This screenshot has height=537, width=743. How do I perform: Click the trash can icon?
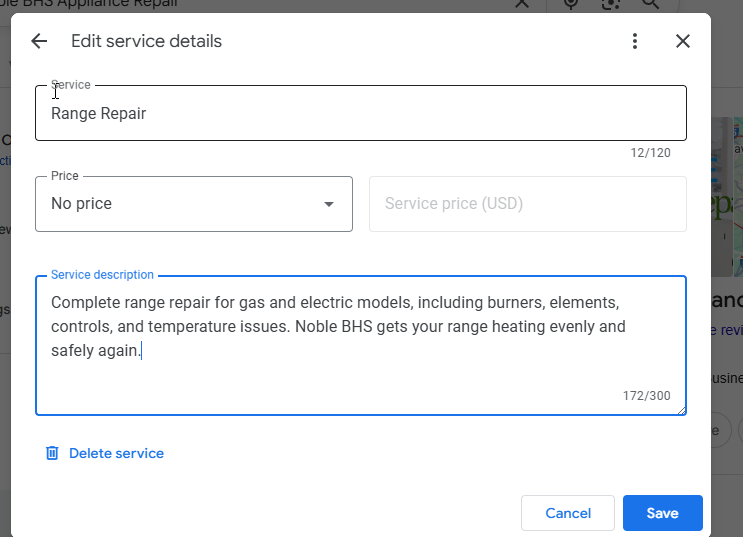tap(52, 453)
